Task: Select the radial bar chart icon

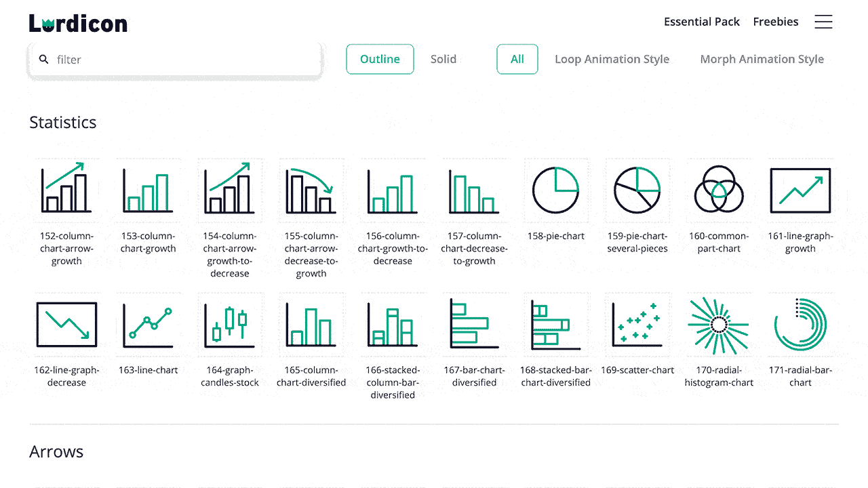Action: (800, 325)
